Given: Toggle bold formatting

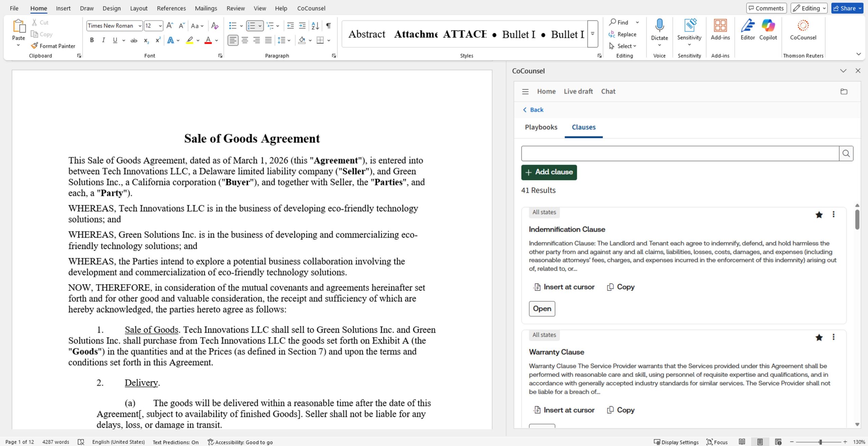Looking at the screenshot, I should pyautogui.click(x=92, y=40).
